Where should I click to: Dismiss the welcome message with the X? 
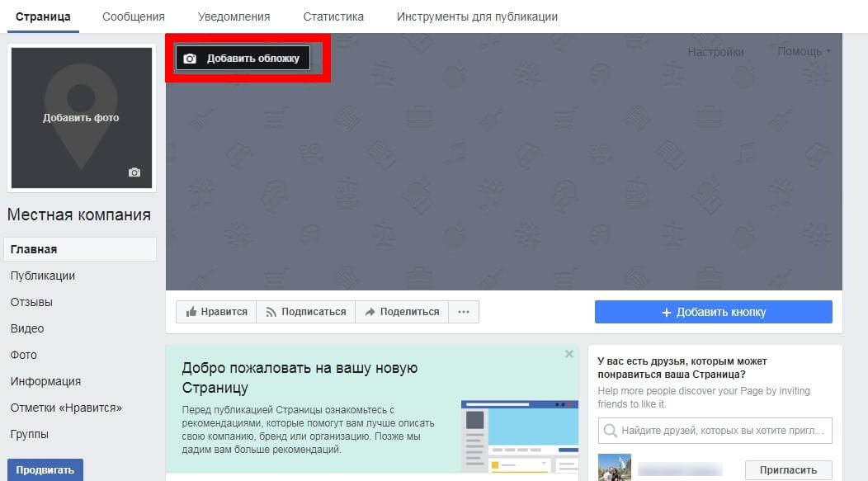click(x=568, y=353)
